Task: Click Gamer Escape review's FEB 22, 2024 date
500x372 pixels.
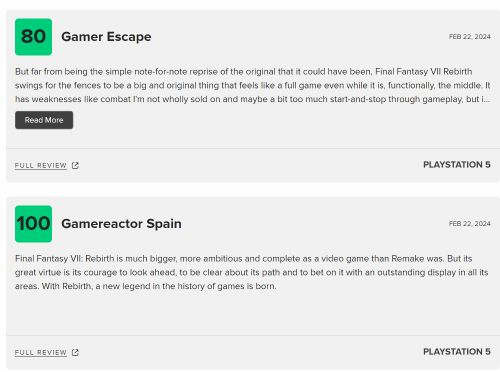Action: tap(469, 37)
